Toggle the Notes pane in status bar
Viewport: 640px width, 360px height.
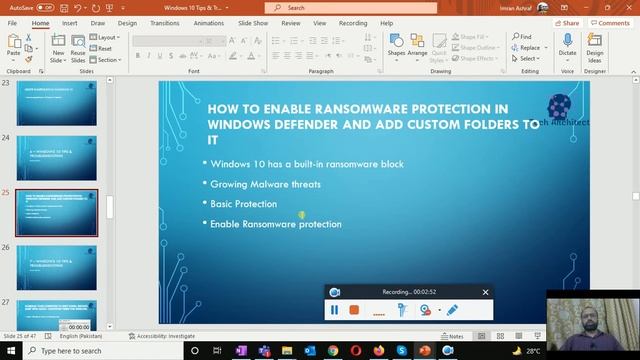click(452, 336)
